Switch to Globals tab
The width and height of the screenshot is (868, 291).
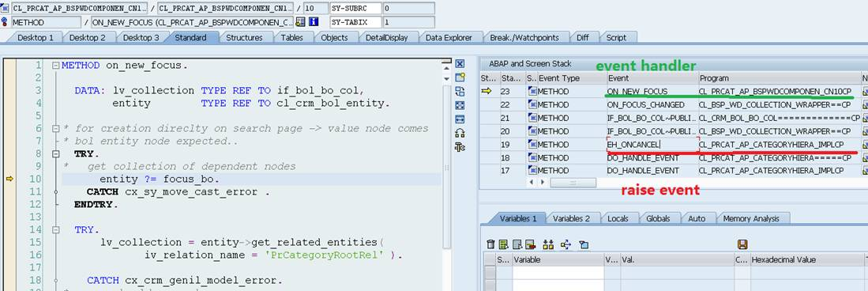(658, 218)
